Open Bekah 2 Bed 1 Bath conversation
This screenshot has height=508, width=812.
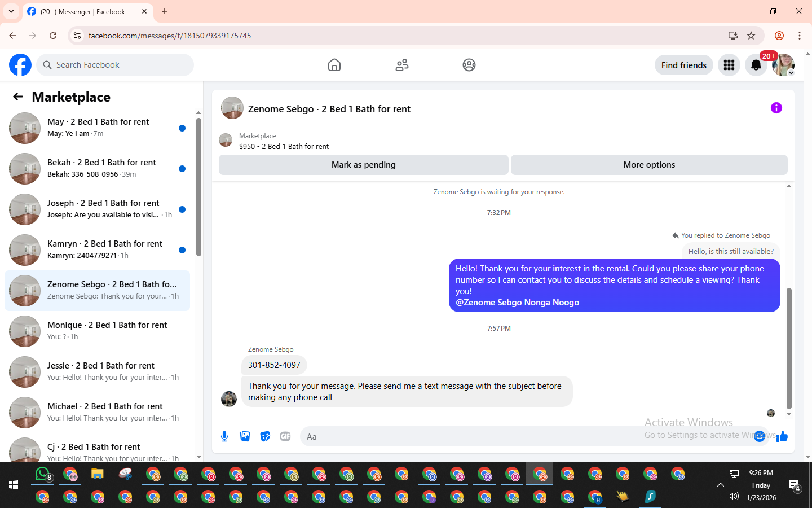pos(97,169)
